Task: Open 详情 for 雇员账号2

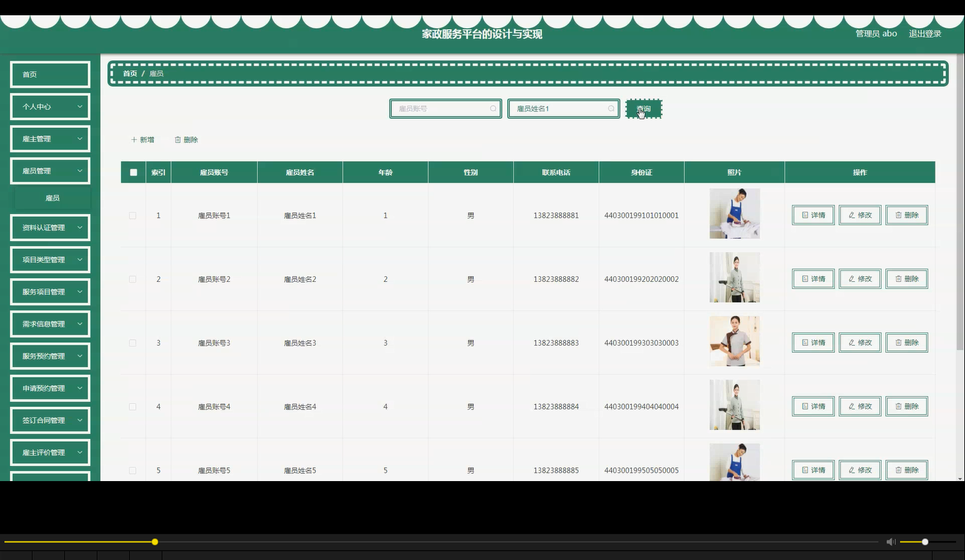Action: 813,279
